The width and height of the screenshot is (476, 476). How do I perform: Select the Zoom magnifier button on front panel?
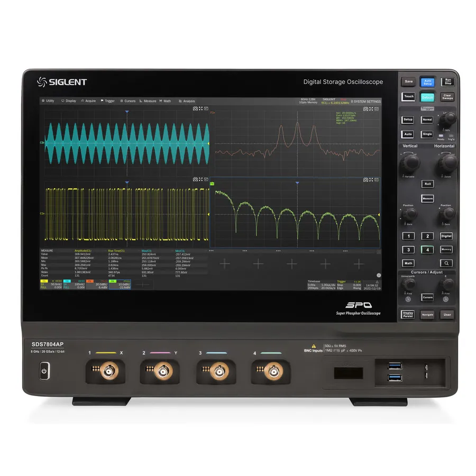coord(446,263)
